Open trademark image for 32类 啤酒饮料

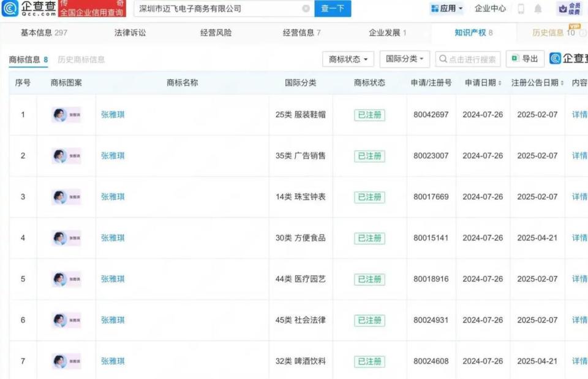[66, 361]
